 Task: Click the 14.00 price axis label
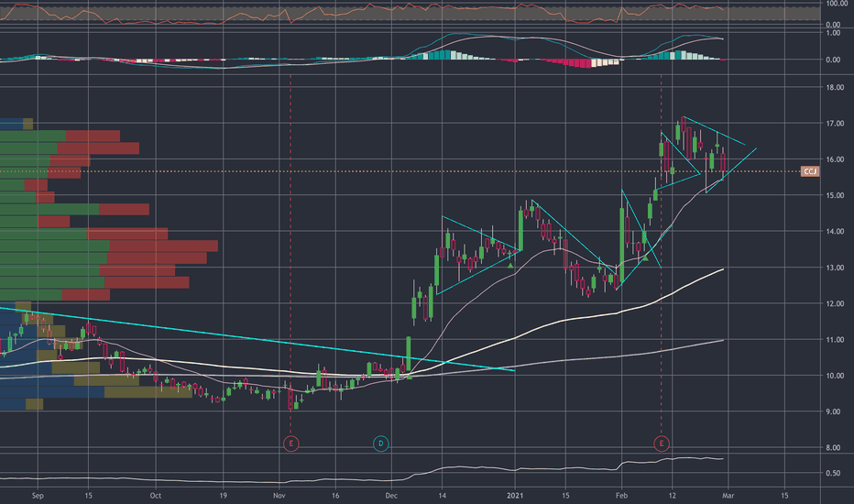(835, 232)
